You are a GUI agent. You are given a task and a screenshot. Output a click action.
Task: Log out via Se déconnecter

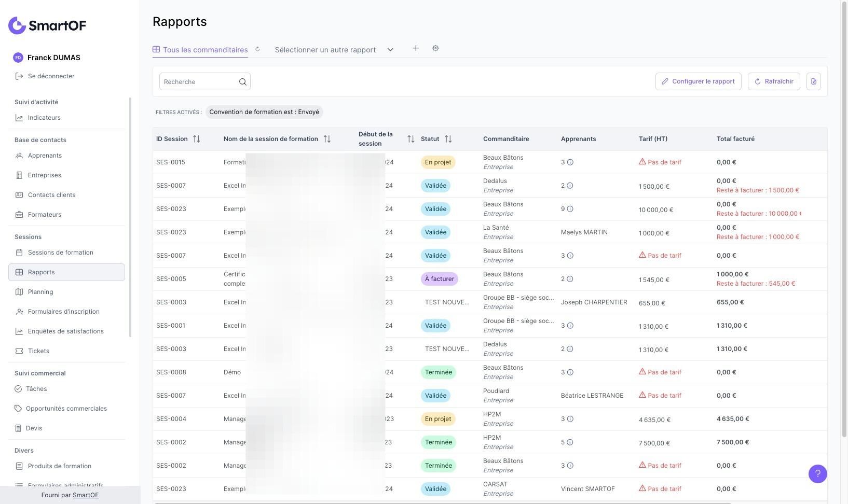pos(51,76)
